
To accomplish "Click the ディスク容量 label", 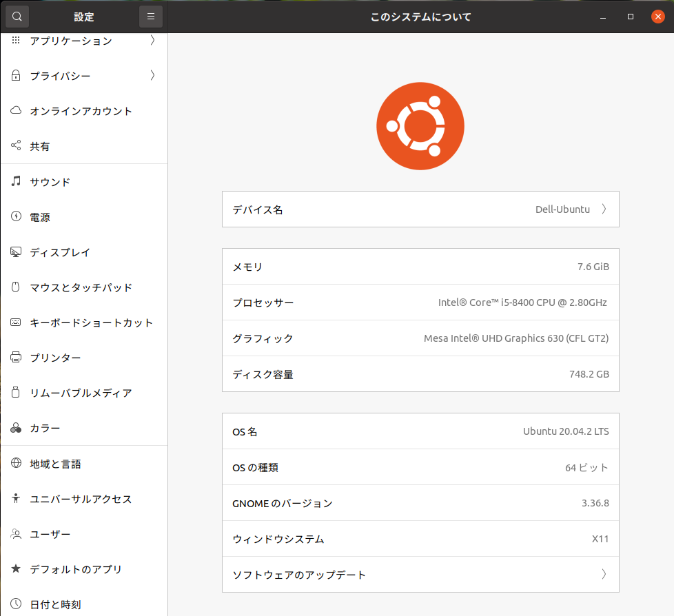I will (263, 374).
